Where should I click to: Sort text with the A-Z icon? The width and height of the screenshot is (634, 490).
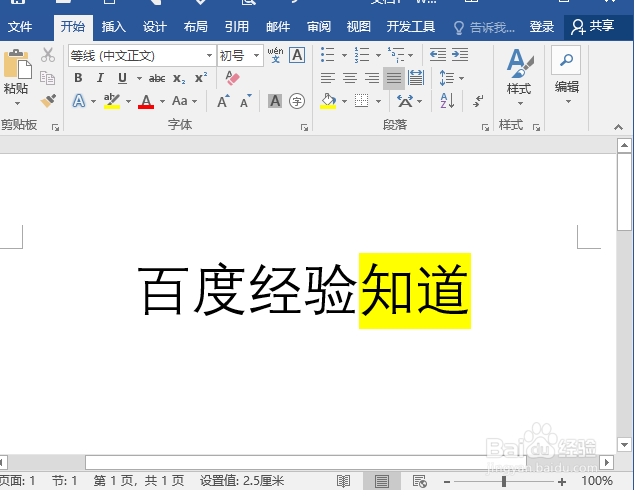point(447,101)
